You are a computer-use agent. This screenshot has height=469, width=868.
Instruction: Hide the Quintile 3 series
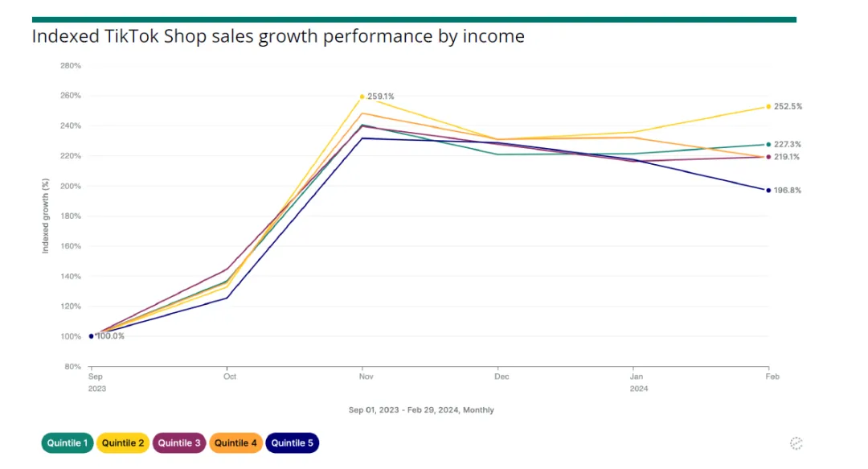point(179,443)
